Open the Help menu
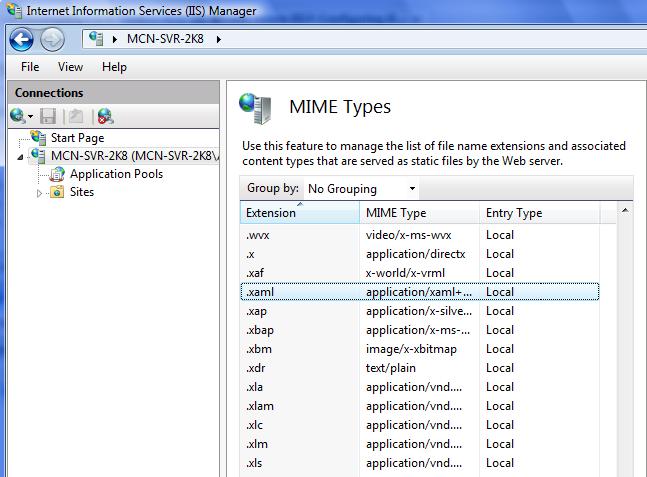The width and height of the screenshot is (647, 477). pos(114,67)
